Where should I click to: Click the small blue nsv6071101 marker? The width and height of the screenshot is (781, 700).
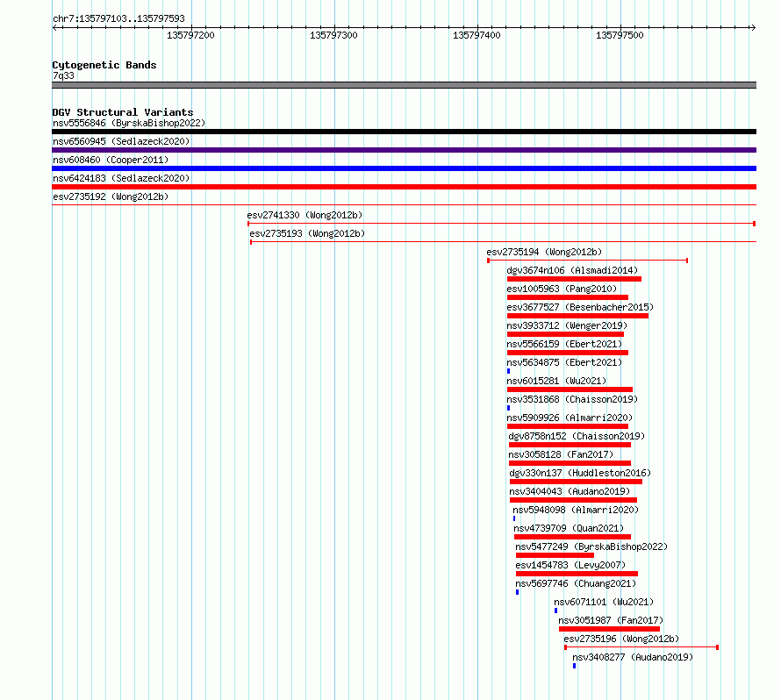(x=555, y=611)
